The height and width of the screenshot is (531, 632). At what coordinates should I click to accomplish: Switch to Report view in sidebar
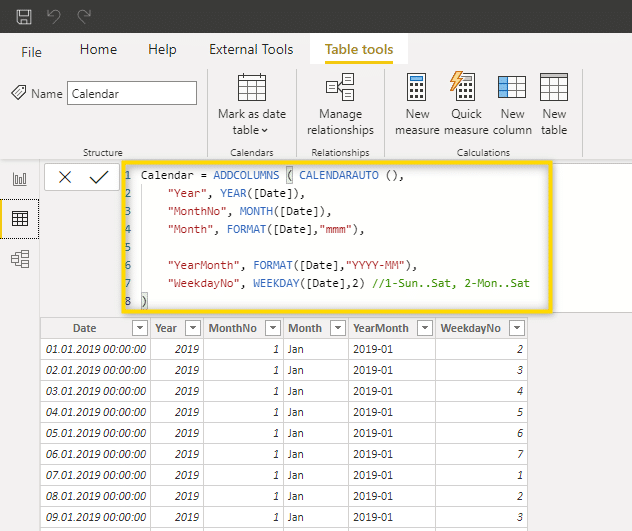[20, 179]
